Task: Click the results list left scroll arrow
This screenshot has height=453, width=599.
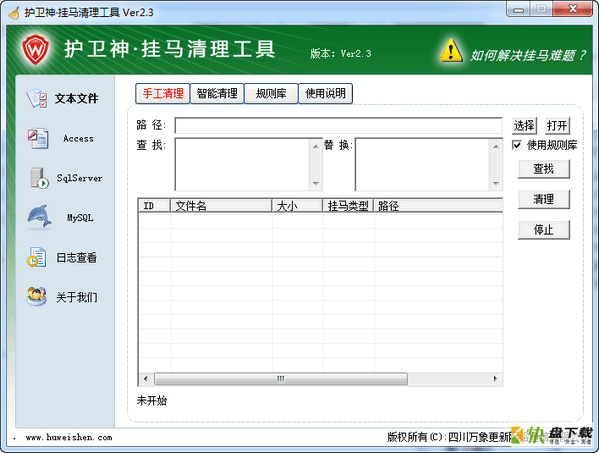Action: click(146, 379)
